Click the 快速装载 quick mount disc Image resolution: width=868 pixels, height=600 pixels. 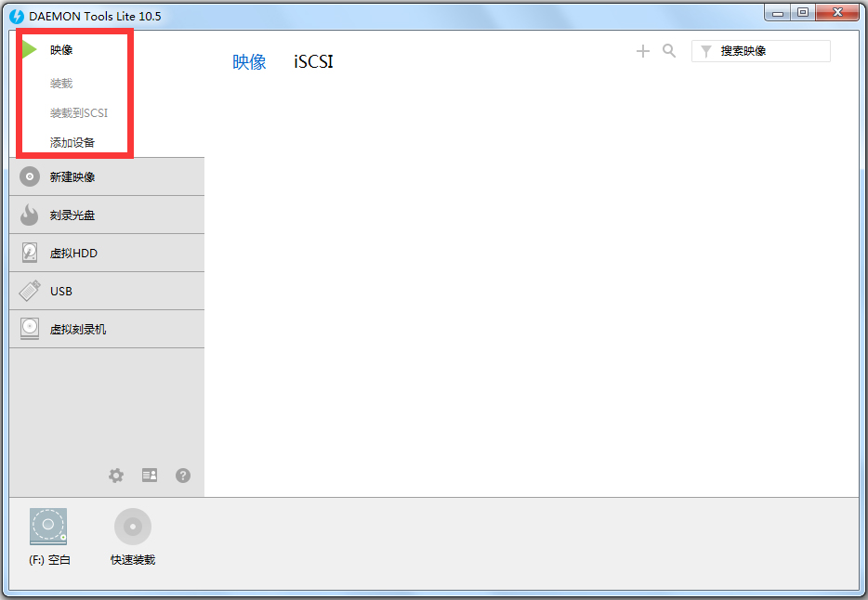pyautogui.click(x=133, y=527)
